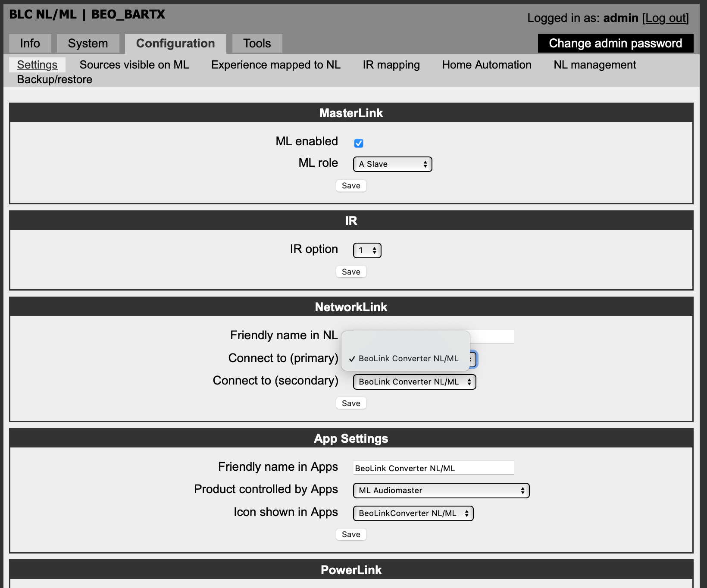Navigate to Home Automation
The height and width of the screenshot is (588, 707).
(487, 65)
